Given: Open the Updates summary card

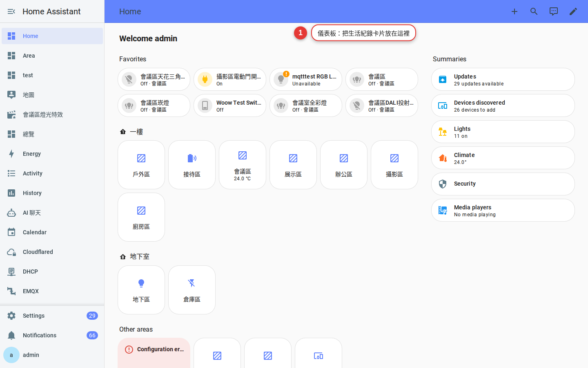Looking at the screenshot, I should tap(503, 79).
